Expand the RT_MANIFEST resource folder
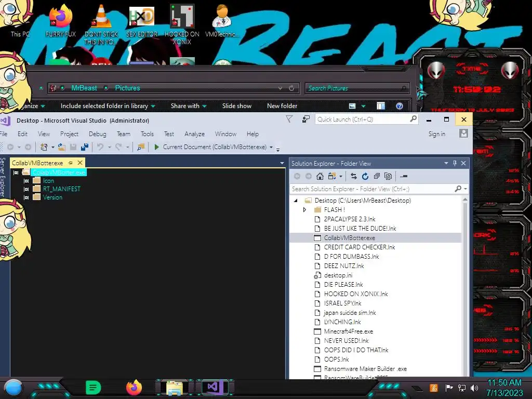Screen dimensions: 532x399 (x=26, y=189)
